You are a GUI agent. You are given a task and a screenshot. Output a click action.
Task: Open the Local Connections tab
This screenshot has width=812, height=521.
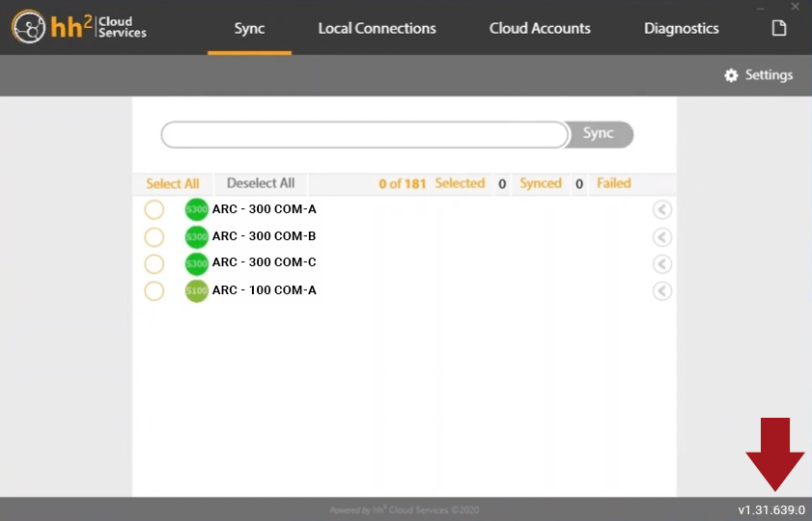[377, 28]
